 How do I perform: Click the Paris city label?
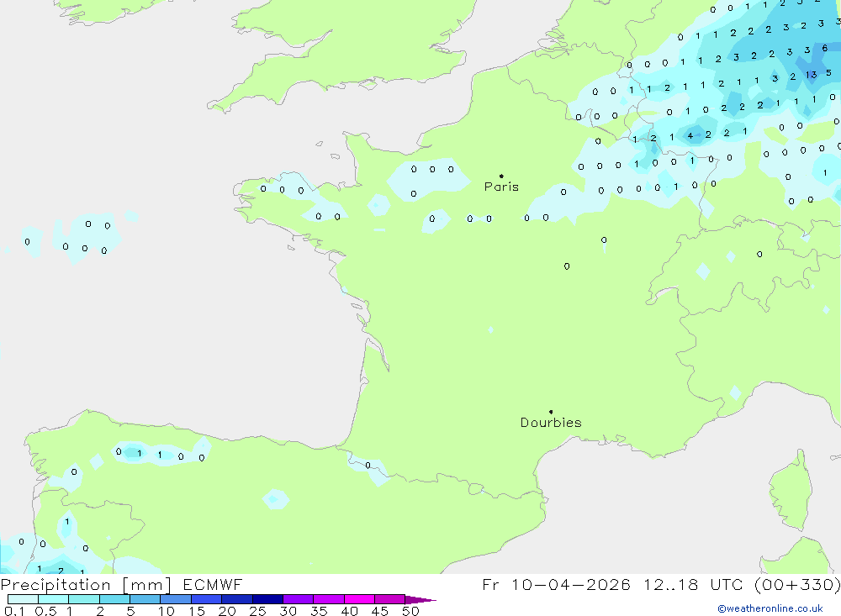(x=501, y=187)
